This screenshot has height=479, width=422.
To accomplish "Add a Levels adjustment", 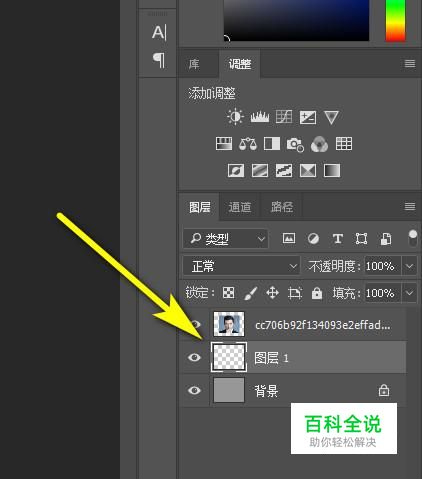I will point(260,117).
